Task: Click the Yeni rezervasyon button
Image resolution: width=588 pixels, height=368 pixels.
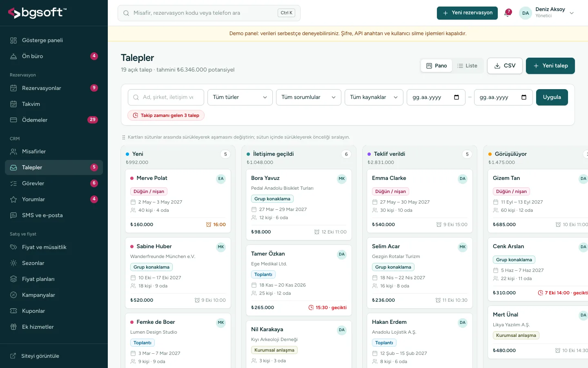Action: tap(467, 13)
